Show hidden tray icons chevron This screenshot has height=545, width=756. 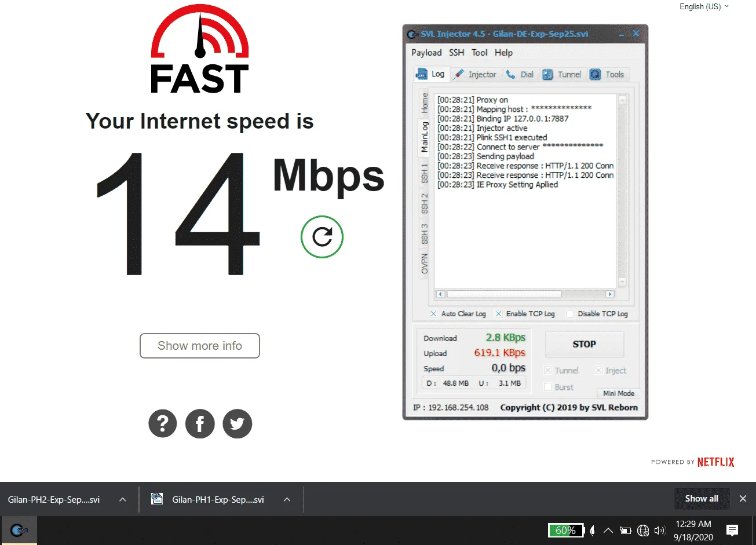pyautogui.click(x=608, y=531)
